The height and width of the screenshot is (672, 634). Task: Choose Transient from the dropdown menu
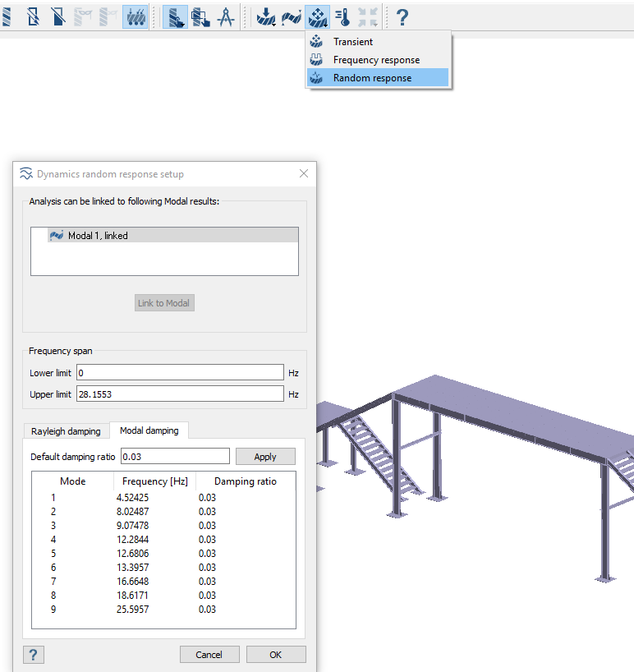tap(353, 42)
